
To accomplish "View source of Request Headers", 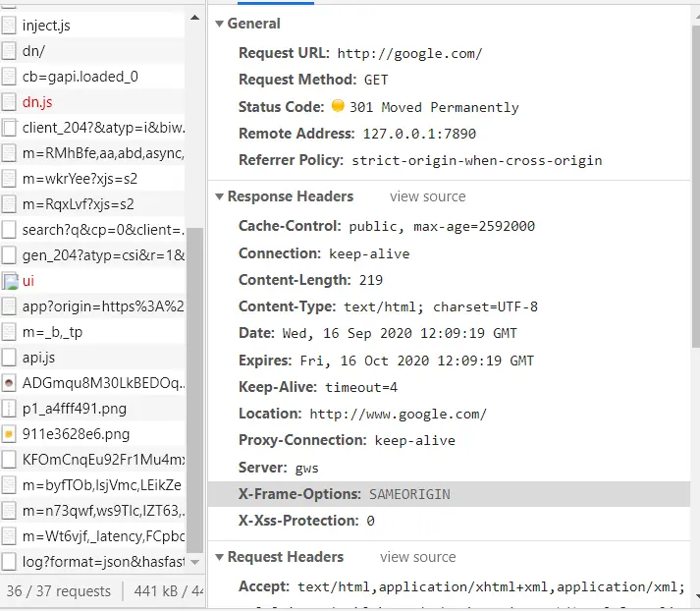I will pyautogui.click(x=418, y=557).
